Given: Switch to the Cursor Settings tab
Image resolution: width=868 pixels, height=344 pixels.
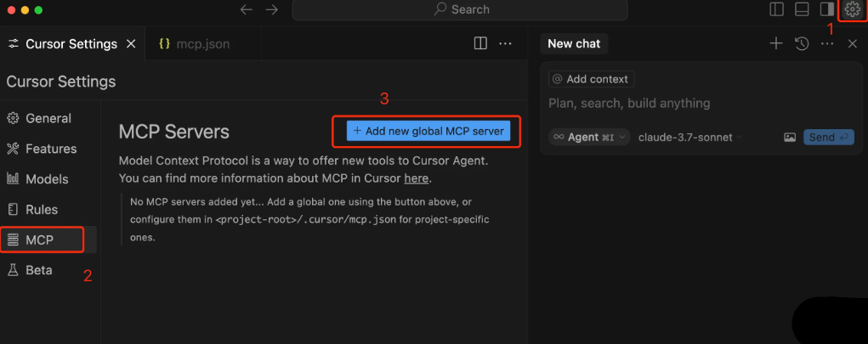Looking at the screenshot, I should pos(72,43).
